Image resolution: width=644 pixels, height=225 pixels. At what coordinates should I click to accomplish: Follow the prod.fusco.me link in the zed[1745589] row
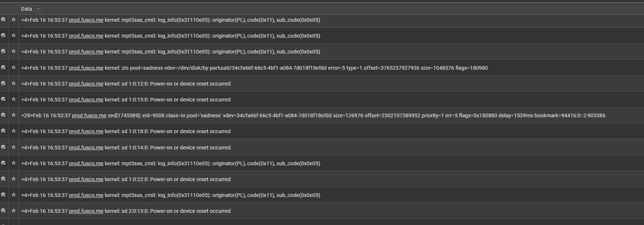click(89, 115)
